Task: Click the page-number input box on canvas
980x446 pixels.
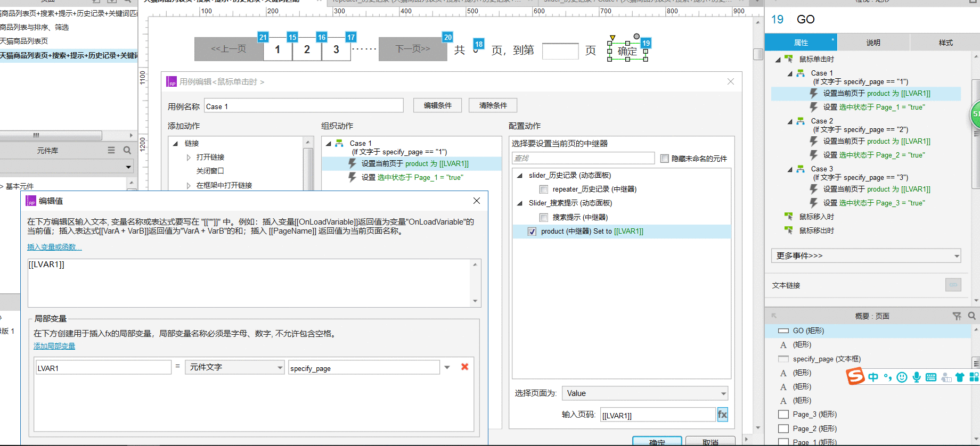Action: click(x=560, y=51)
